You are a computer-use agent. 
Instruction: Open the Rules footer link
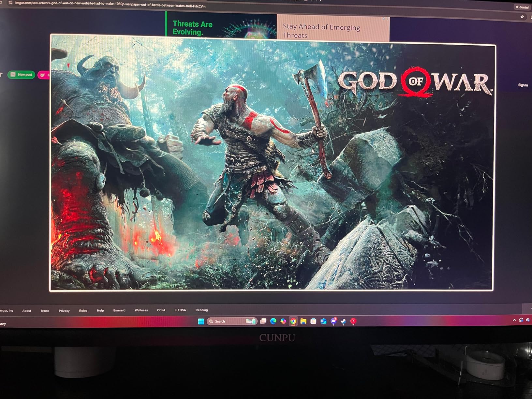[83, 311]
